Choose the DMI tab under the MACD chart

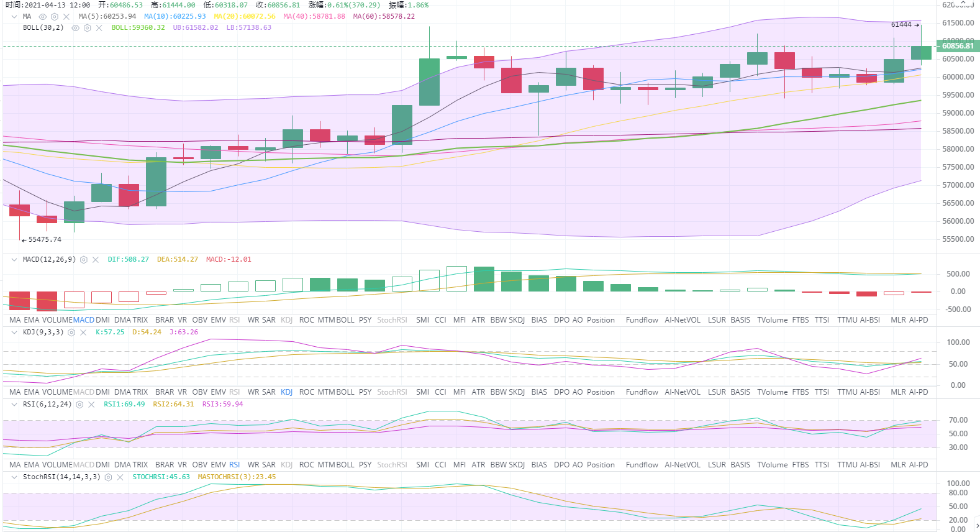[102, 320]
